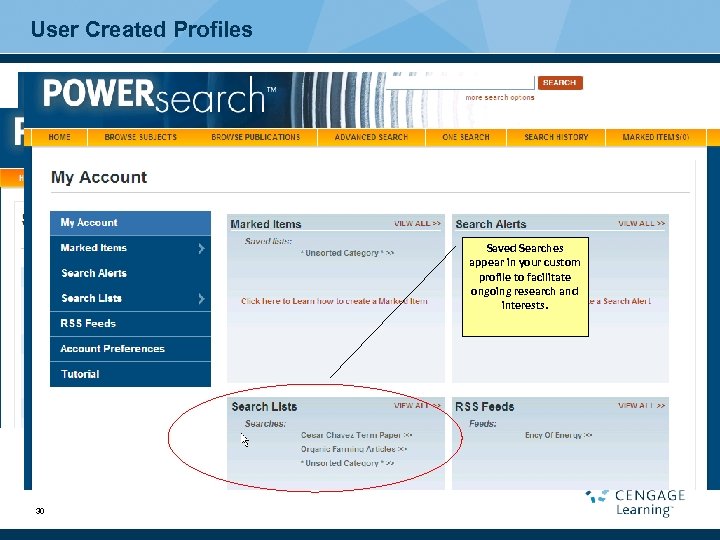
Task: Click the orange SEARCH button
Action: coord(560,83)
